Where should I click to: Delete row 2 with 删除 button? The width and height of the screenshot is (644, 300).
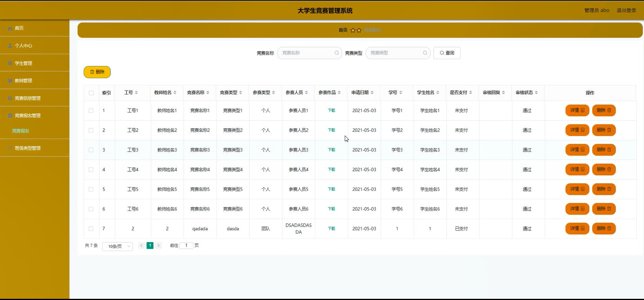pos(604,130)
